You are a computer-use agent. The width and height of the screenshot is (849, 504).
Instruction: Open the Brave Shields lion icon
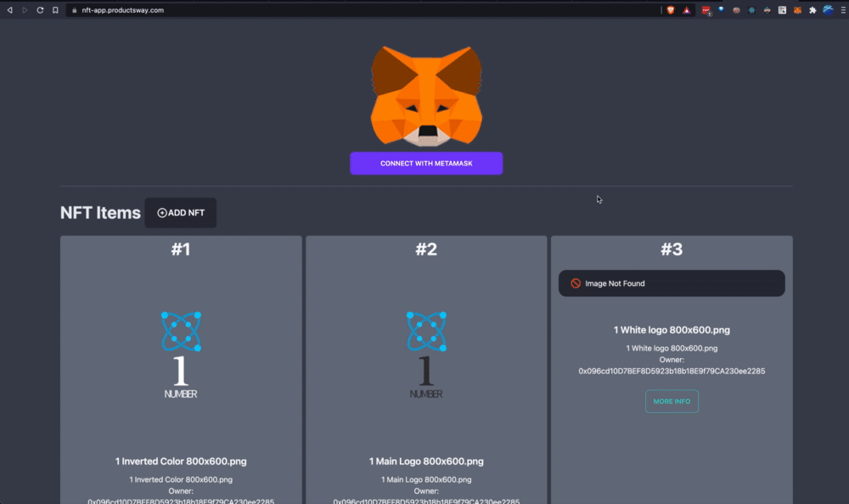coord(671,10)
